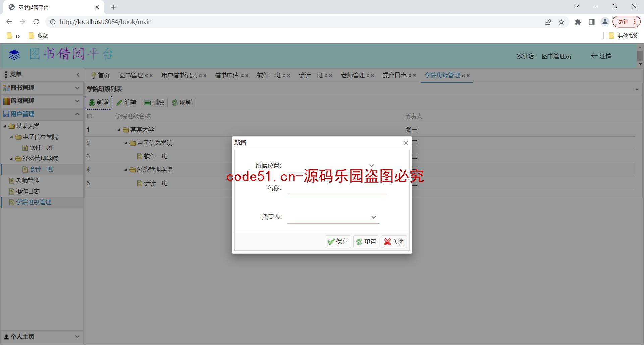Close the 学院班级管理 tab
This screenshot has height=345, width=644.
coord(468,76)
